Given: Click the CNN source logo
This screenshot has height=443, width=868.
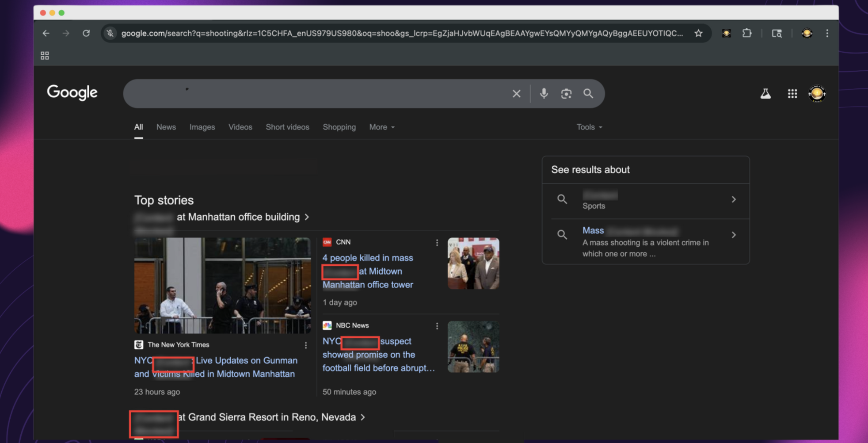Looking at the screenshot, I should 327,242.
